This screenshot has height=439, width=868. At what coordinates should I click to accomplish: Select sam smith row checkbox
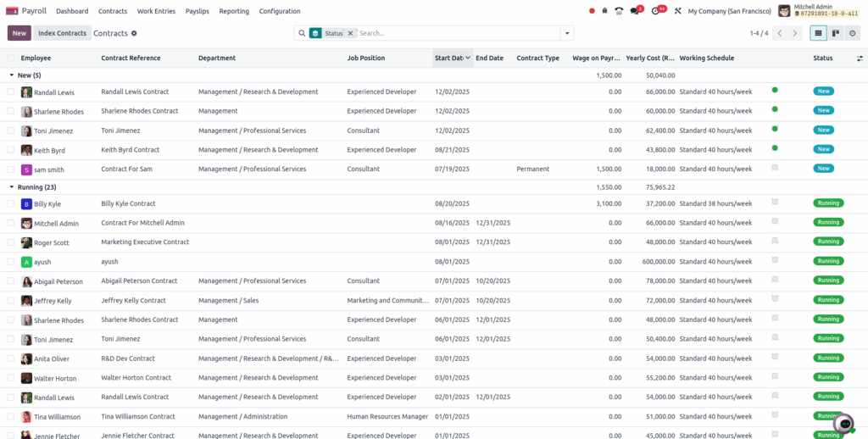tap(11, 169)
